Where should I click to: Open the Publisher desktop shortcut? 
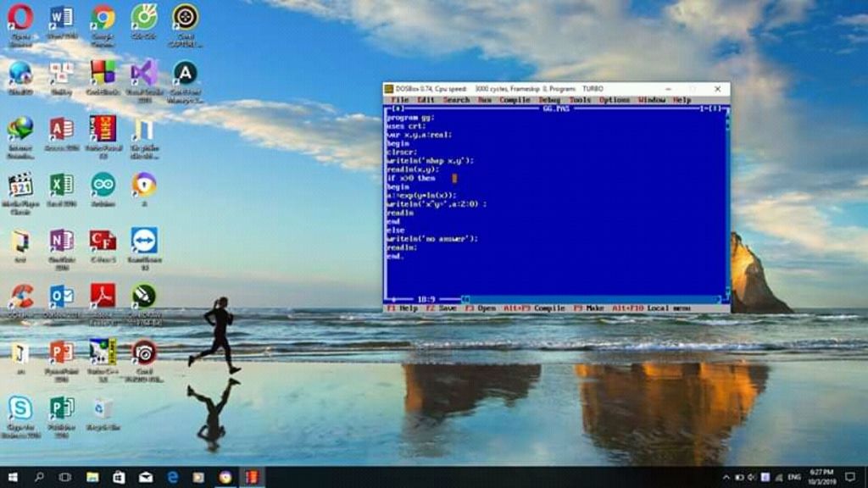(61, 408)
